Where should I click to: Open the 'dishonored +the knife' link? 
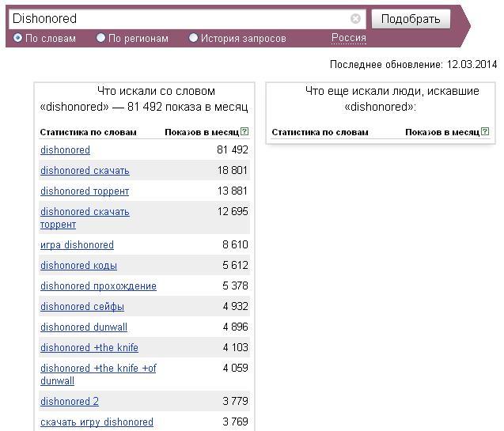[x=89, y=347]
